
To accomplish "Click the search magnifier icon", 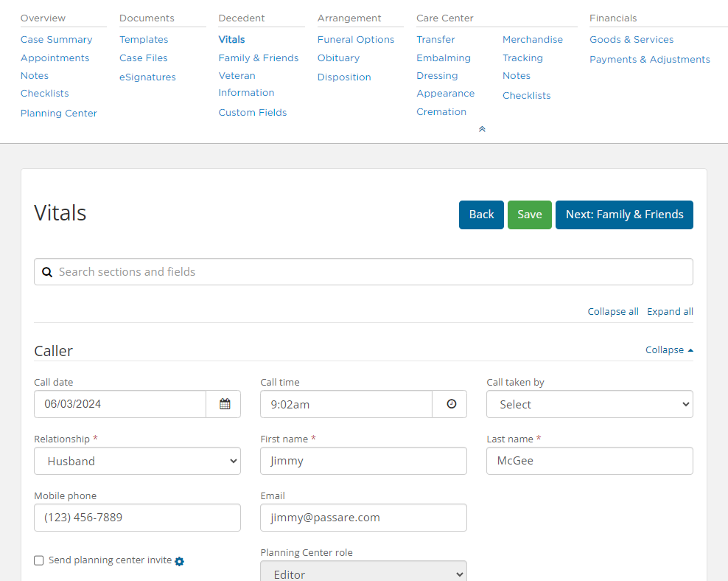I will point(47,272).
